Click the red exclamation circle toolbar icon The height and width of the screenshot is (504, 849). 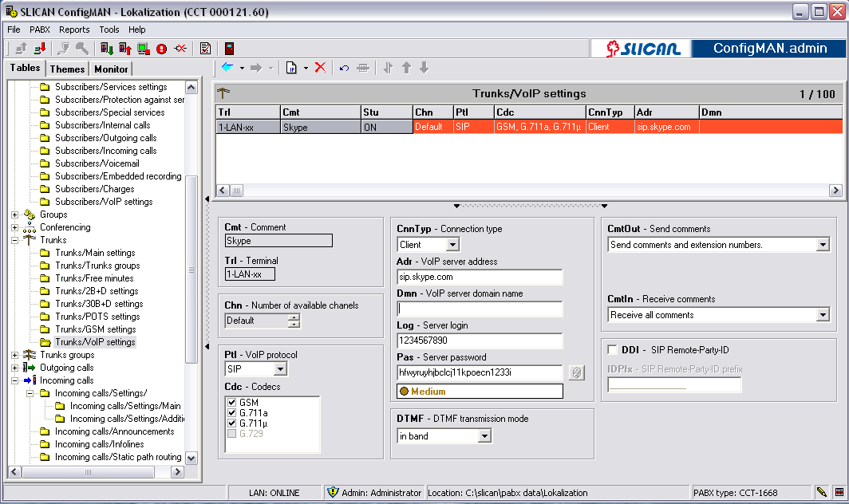click(x=162, y=49)
